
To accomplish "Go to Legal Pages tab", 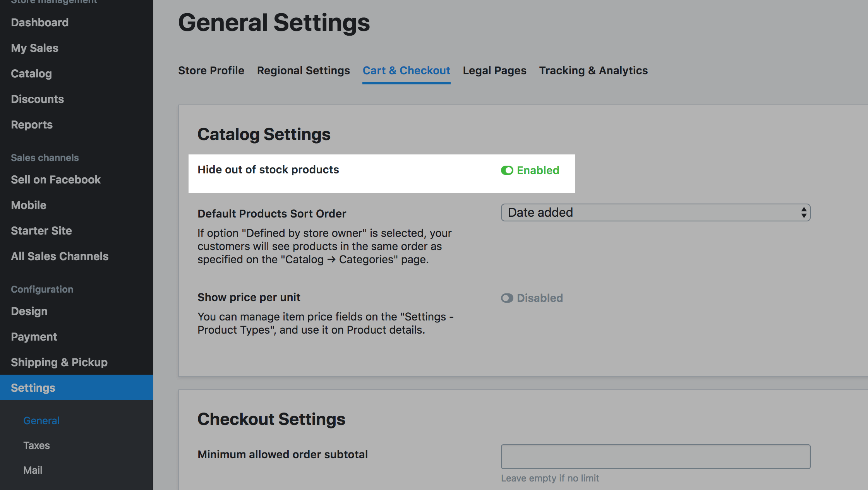I will 494,70.
